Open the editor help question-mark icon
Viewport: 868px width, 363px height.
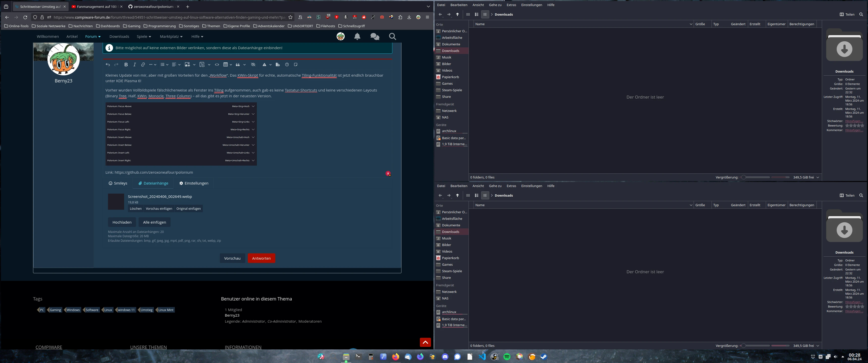287,65
